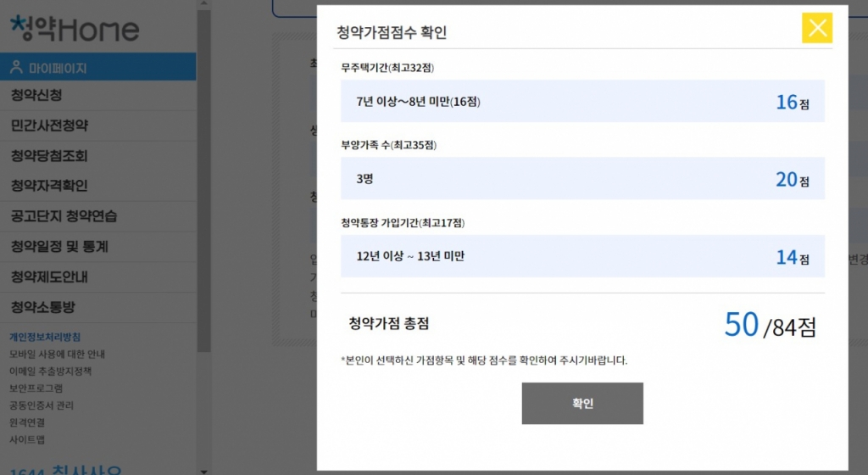The image size is (868, 475).
Task: Open 청약자격확인 from the sidebar
Action: (49, 186)
